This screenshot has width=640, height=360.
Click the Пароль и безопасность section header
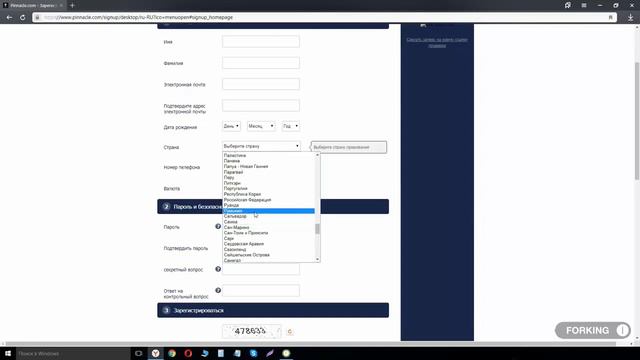[273, 207]
